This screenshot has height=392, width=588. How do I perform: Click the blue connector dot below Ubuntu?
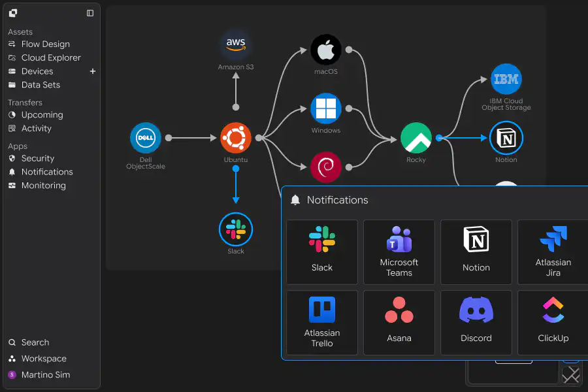click(x=235, y=169)
